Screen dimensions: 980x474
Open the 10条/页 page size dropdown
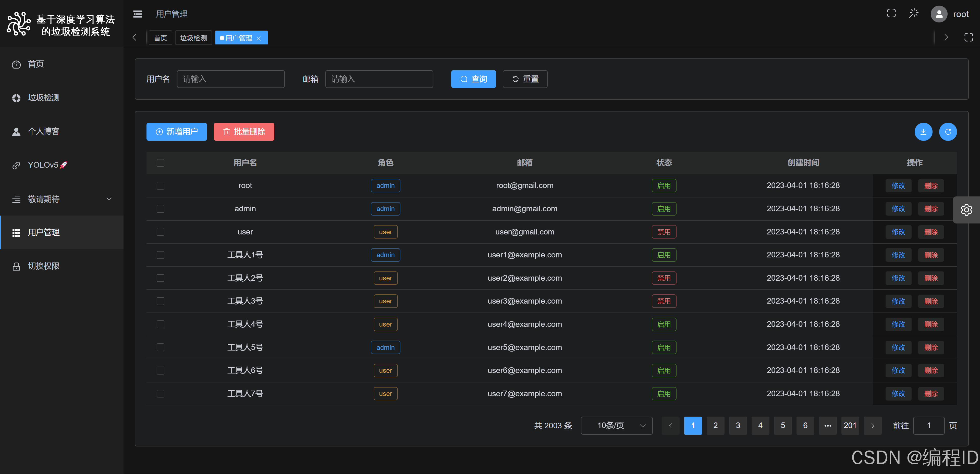click(616, 425)
